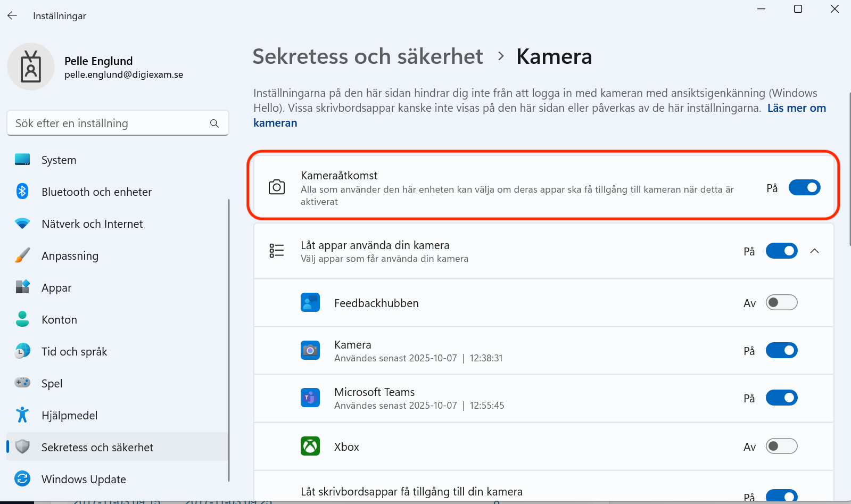Click the Hjälpmedel accessibility icon

(22, 415)
